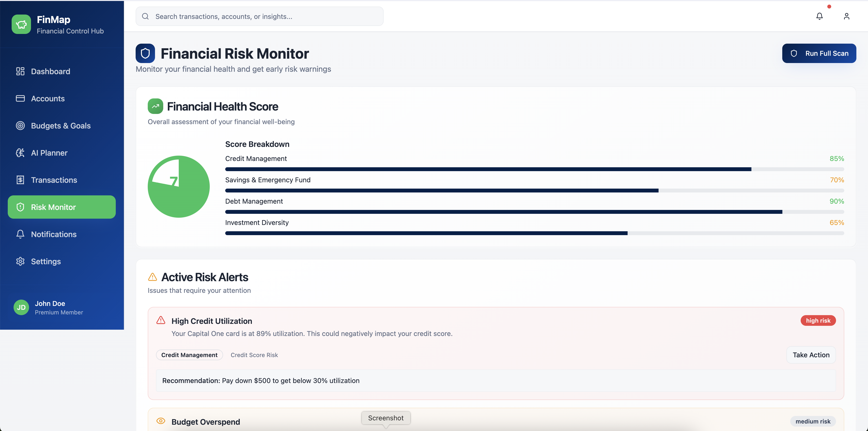Click the Accounts card icon
868x431 pixels.
20,98
